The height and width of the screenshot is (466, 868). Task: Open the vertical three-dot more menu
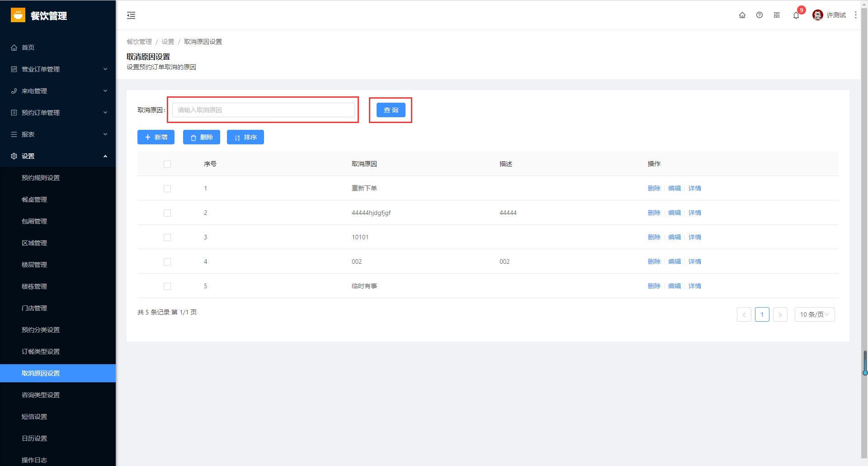click(856, 15)
